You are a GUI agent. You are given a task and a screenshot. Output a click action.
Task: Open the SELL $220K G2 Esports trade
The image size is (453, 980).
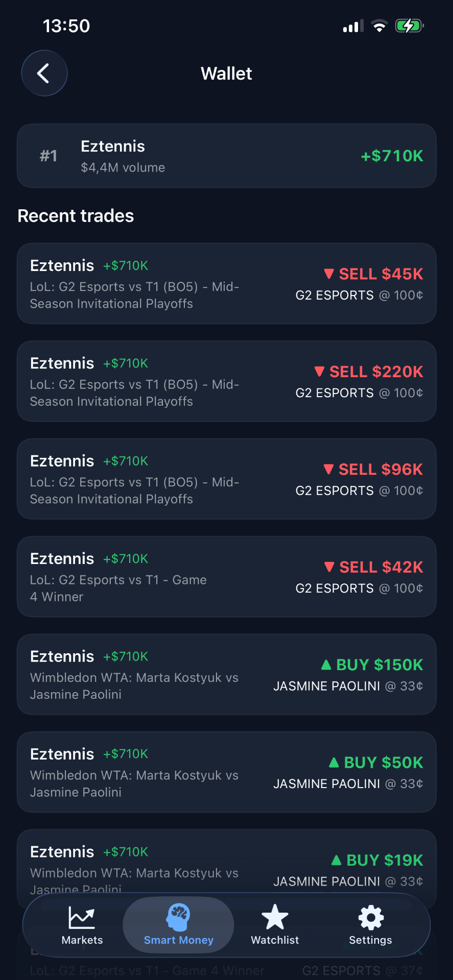click(x=227, y=381)
